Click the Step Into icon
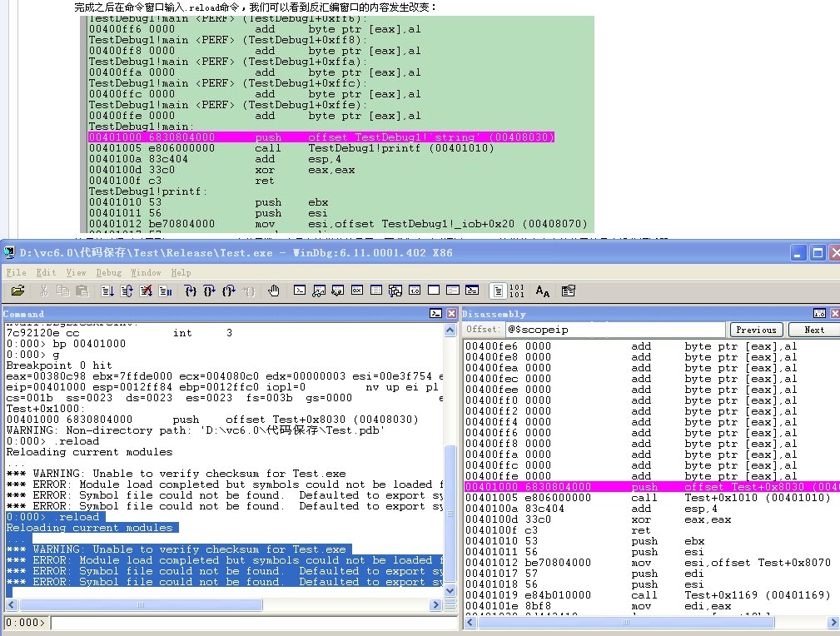This screenshot has width=840, height=636. [190, 291]
